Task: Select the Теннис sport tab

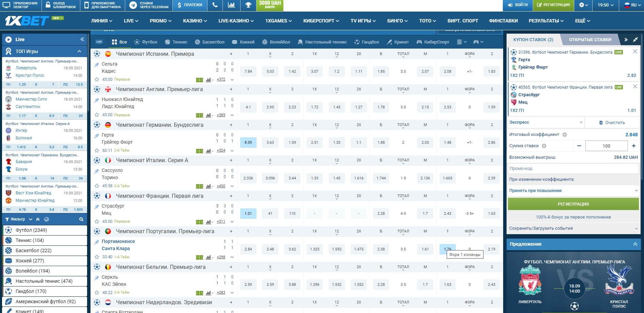Action: [x=176, y=42]
